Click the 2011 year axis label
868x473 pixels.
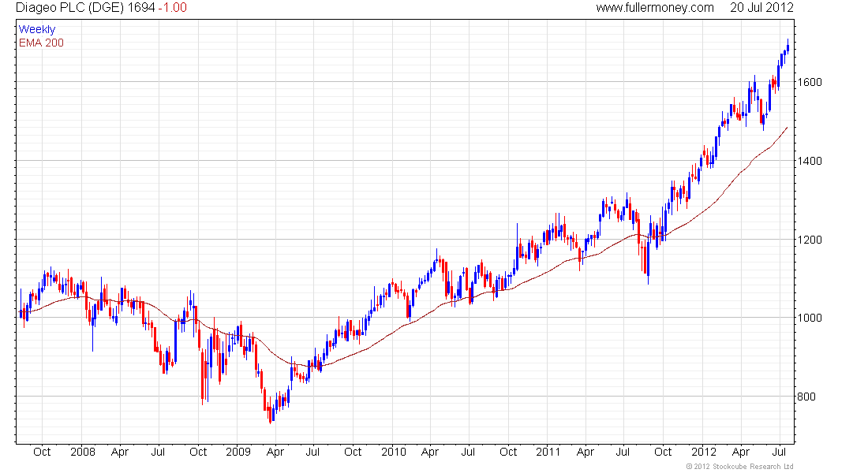coord(548,452)
